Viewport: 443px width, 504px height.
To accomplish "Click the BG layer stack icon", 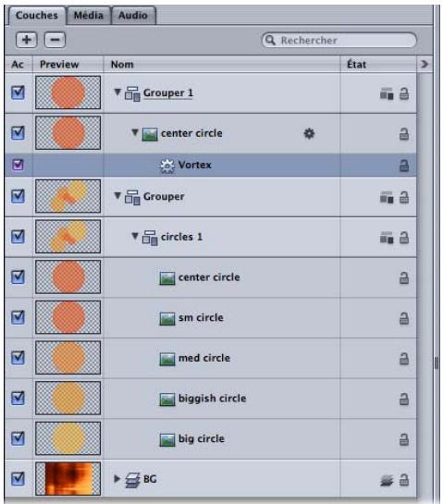I will (x=132, y=480).
